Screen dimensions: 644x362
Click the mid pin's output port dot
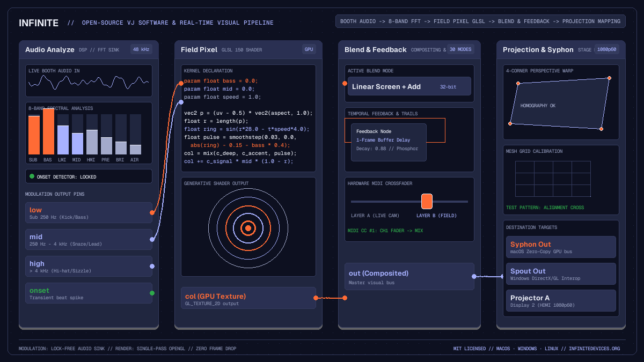pos(152,239)
